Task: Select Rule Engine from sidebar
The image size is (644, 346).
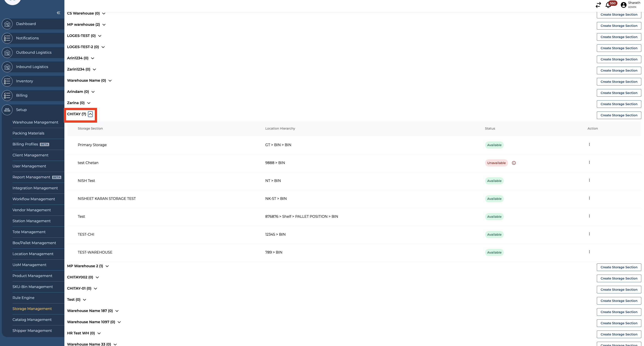Action: click(23, 297)
